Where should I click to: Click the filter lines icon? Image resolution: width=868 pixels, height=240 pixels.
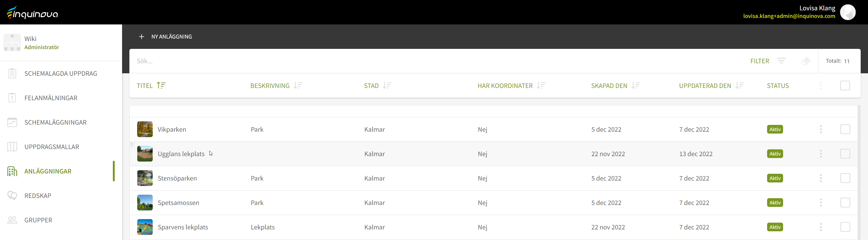click(781, 61)
